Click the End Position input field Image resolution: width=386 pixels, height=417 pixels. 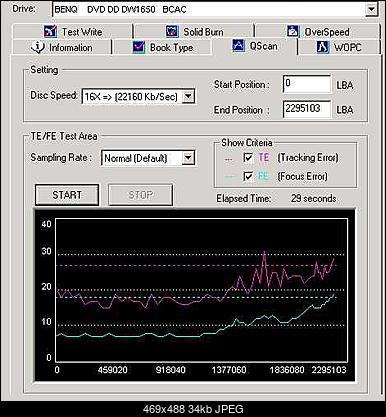[x=307, y=109]
